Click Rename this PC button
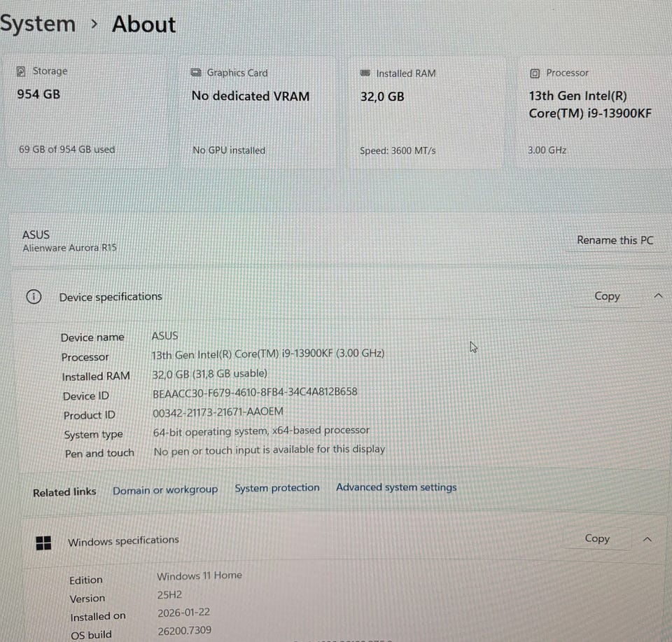Viewport: 672px width, 642px height. coord(615,240)
